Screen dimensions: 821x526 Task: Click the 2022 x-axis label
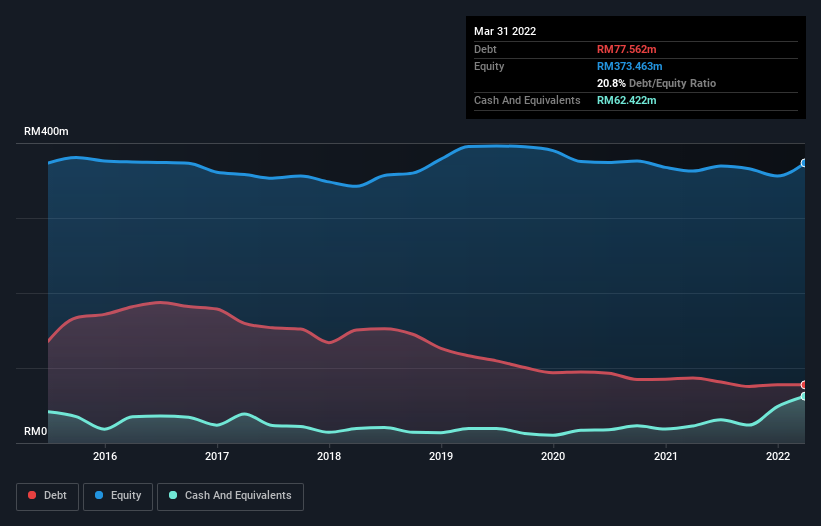click(778, 456)
